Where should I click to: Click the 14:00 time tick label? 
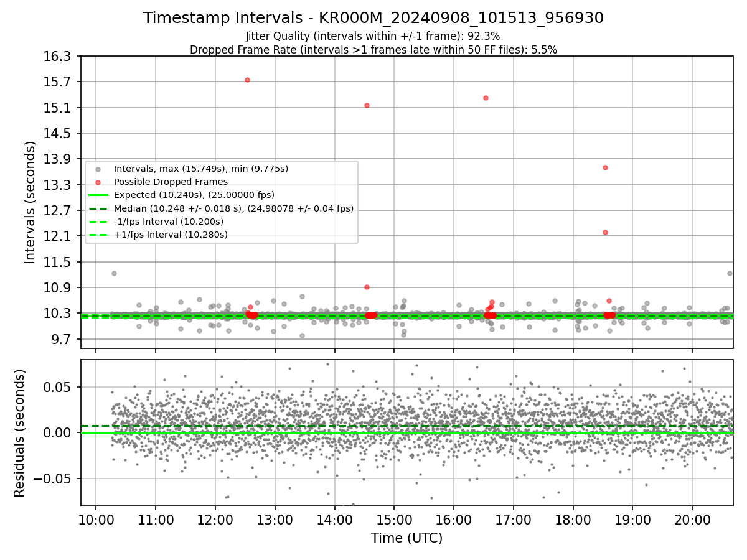pos(334,520)
